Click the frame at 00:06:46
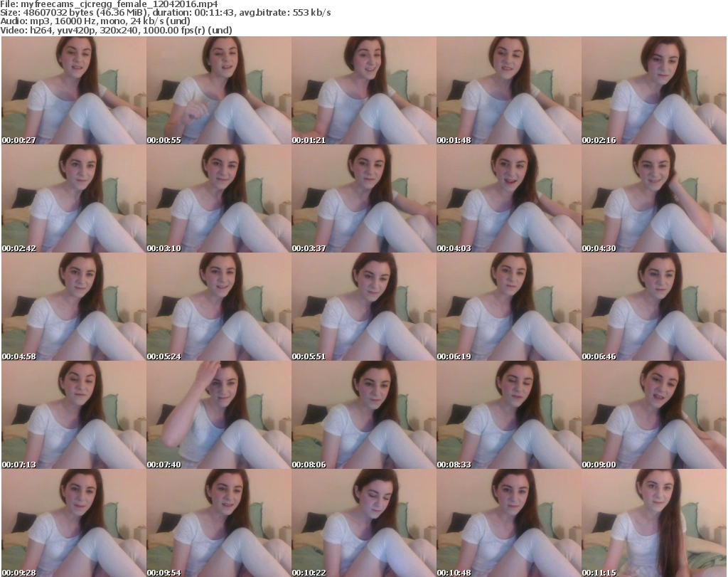The width and height of the screenshot is (728, 577). [x=654, y=307]
